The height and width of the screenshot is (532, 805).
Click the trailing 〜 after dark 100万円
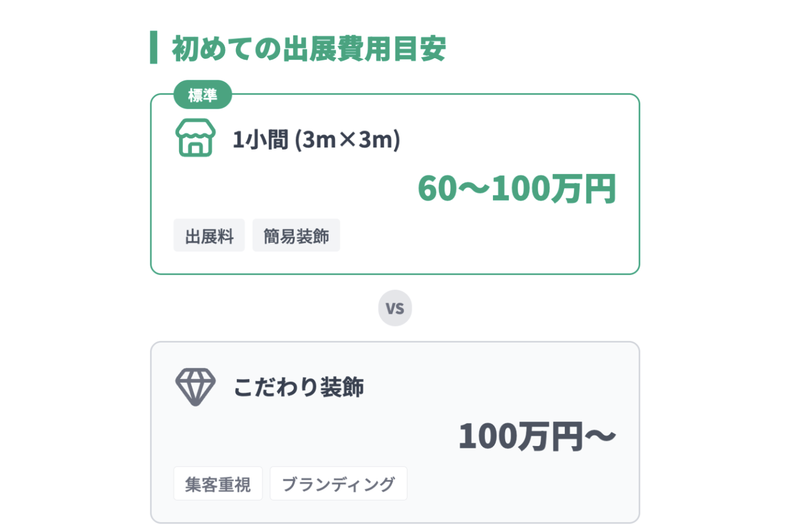click(x=600, y=436)
